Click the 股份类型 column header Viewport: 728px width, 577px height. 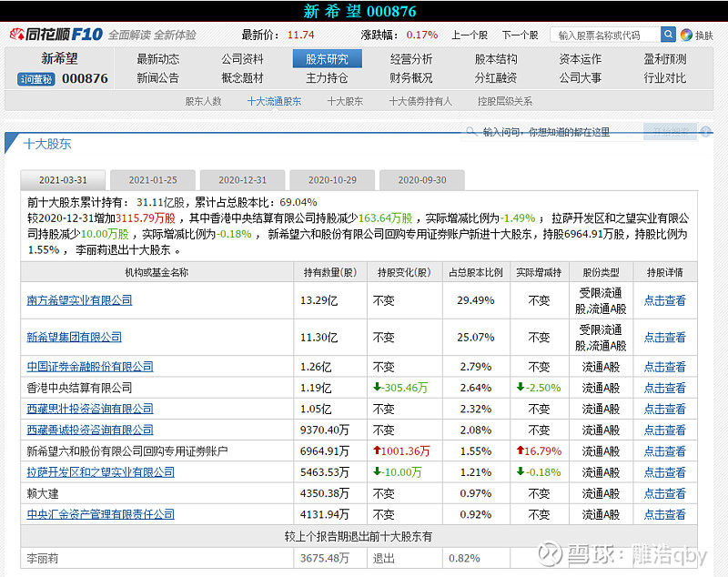click(601, 272)
